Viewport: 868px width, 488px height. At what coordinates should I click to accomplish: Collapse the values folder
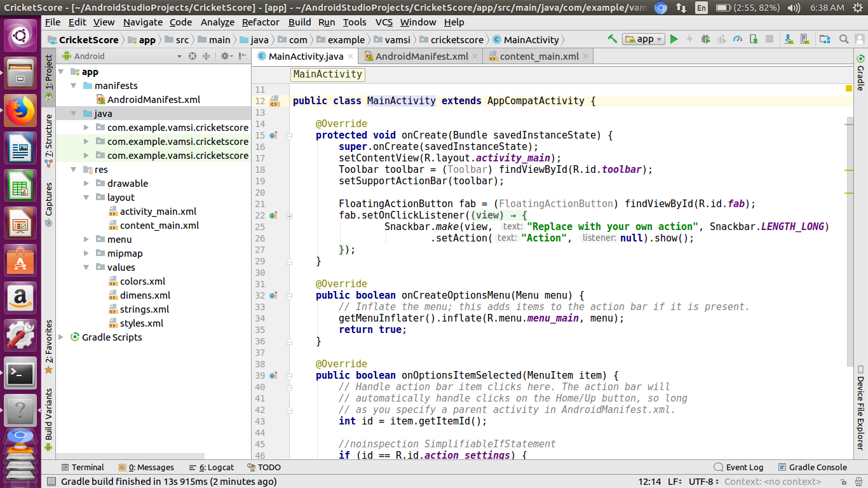[x=86, y=268]
